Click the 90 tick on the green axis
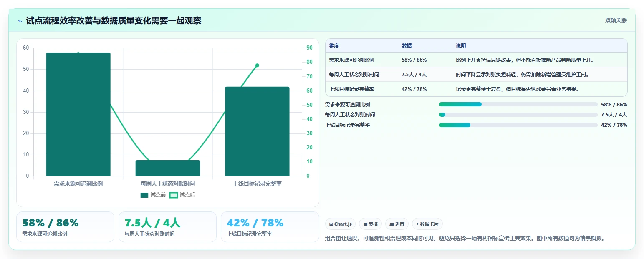Screen dimensions: 644x259 pyautogui.click(x=309, y=48)
